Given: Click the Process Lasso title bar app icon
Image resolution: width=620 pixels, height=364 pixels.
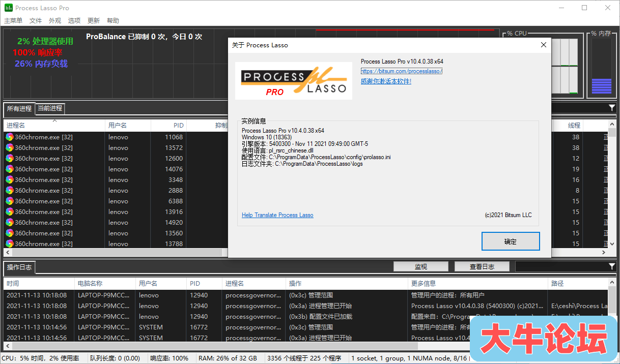Looking at the screenshot, I should click(9, 8).
